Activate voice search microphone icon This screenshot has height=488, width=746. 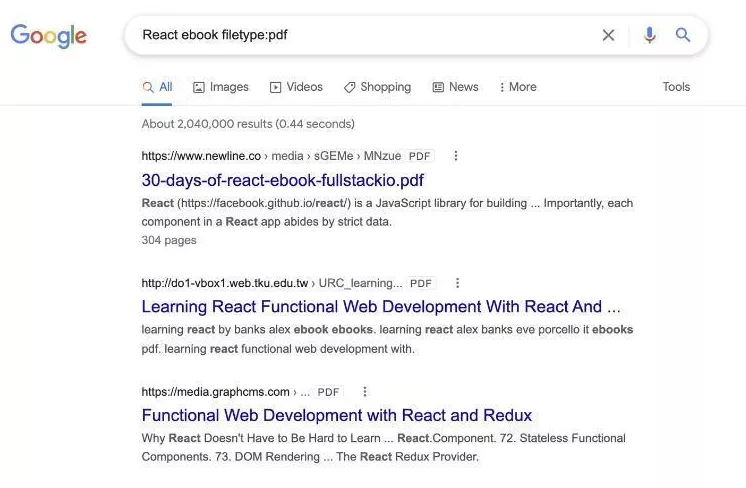coord(650,35)
